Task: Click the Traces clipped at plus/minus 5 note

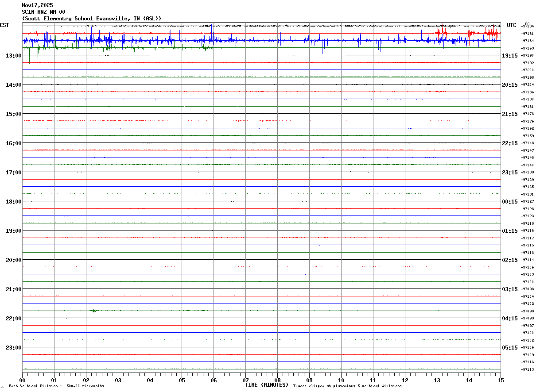Action: [x=347, y=386]
